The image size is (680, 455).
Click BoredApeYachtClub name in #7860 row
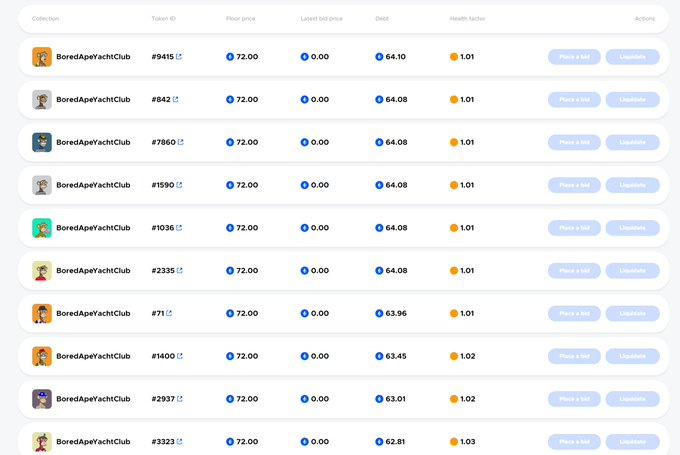tap(93, 142)
